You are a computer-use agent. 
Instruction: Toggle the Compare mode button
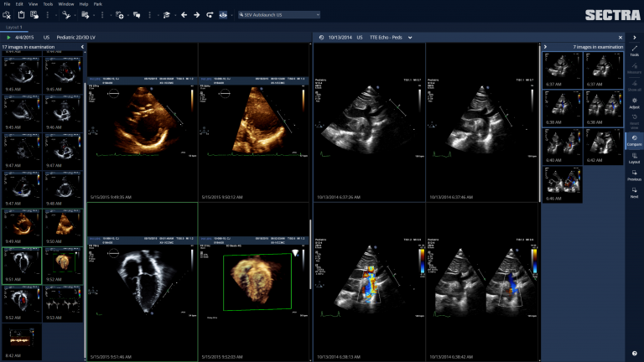[634, 140]
